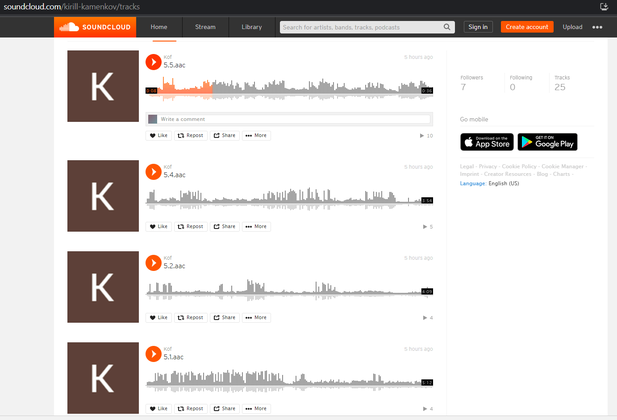
Task: Click the browser install app icon
Action: (604, 7)
